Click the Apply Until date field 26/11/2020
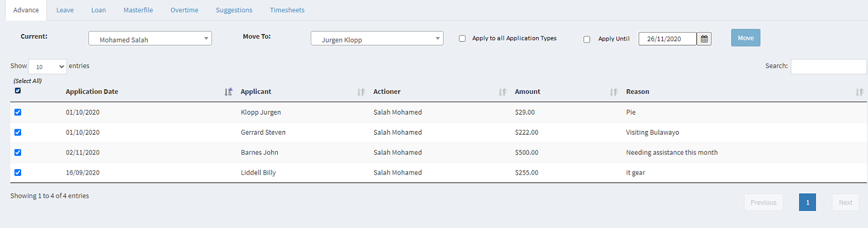 668,39
